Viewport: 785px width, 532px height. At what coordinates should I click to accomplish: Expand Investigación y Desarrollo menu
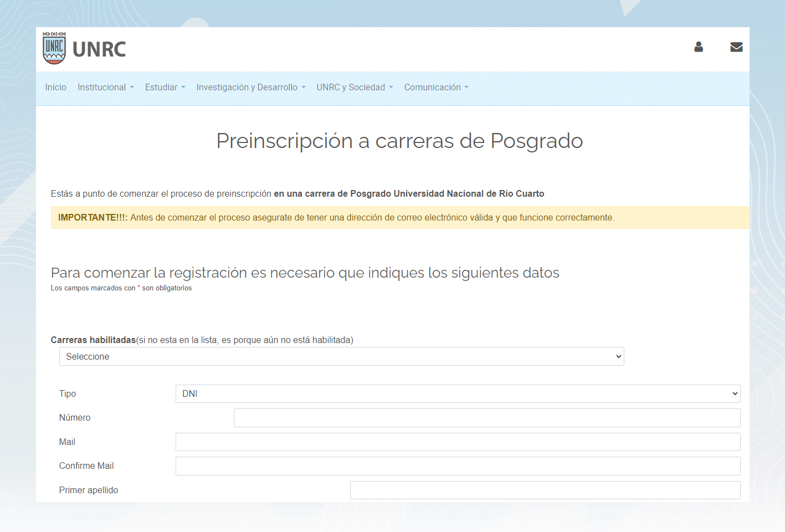250,88
